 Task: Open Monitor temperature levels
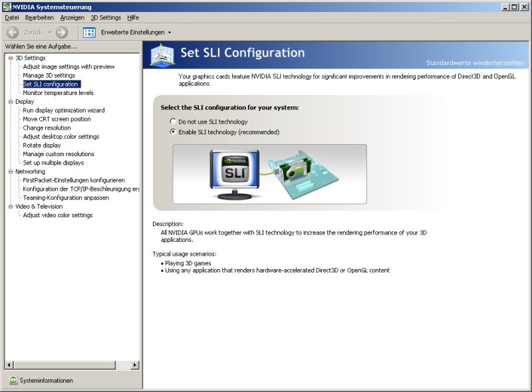click(58, 93)
